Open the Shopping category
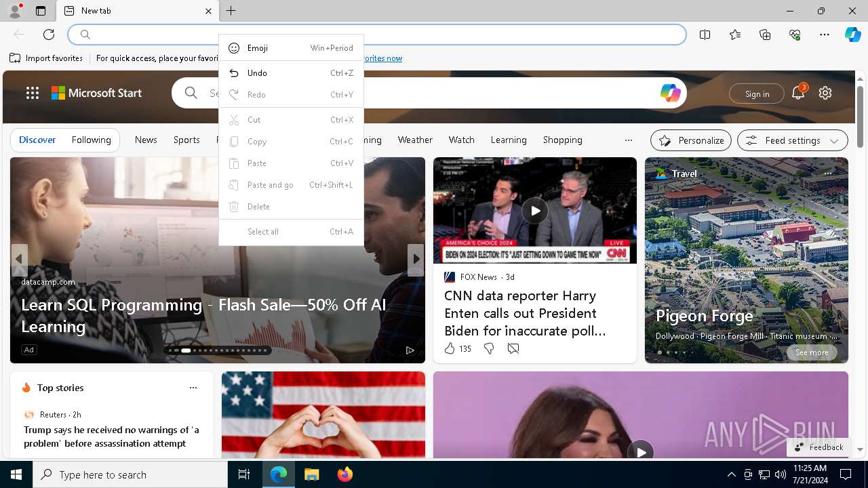This screenshot has width=868, height=488. [x=562, y=140]
